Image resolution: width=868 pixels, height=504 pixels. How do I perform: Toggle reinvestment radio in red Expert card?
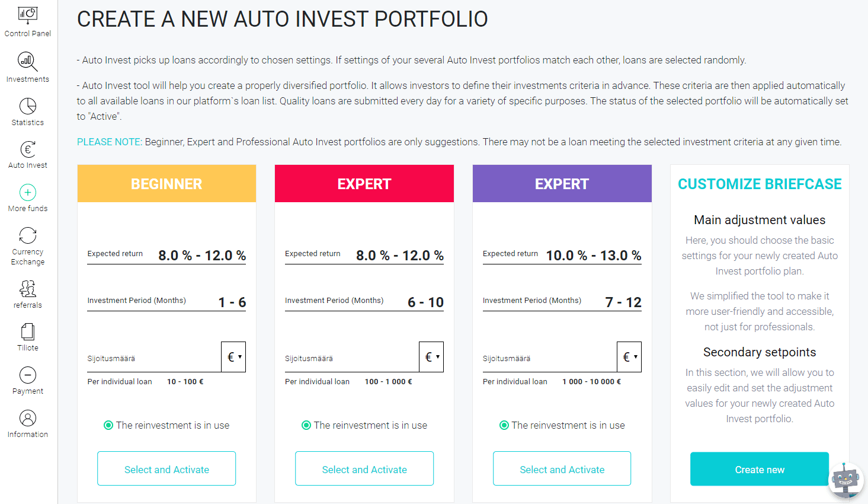tap(306, 425)
